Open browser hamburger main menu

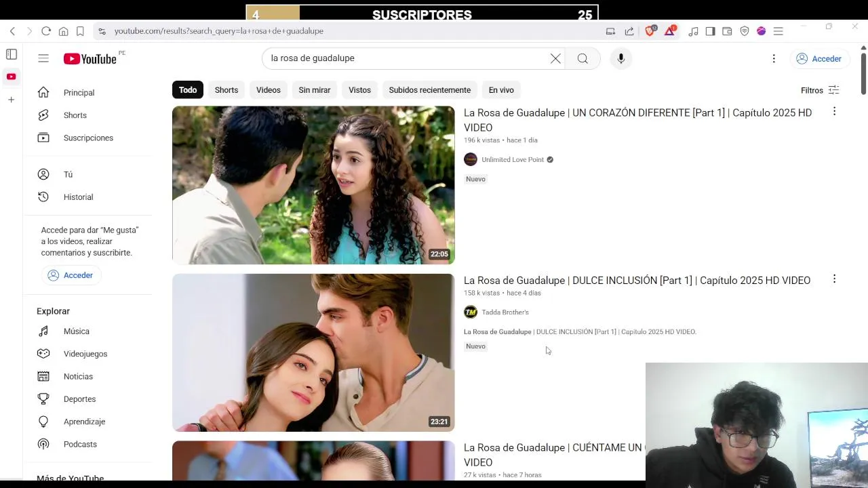pos(778,31)
